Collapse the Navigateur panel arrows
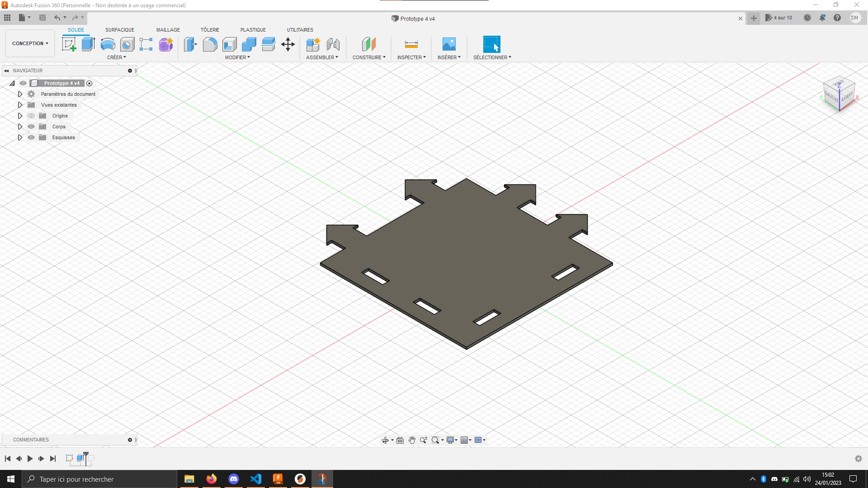This screenshot has height=488, width=868. point(6,70)
